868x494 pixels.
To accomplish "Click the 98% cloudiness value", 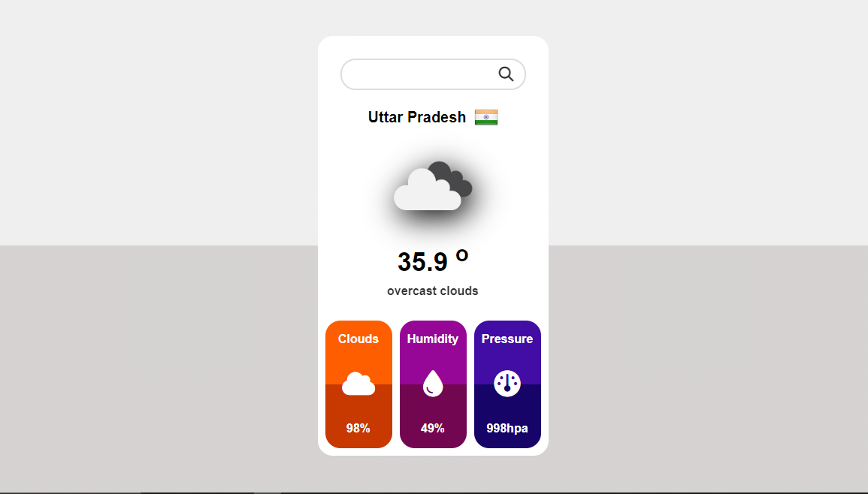I will pos(358,428).
